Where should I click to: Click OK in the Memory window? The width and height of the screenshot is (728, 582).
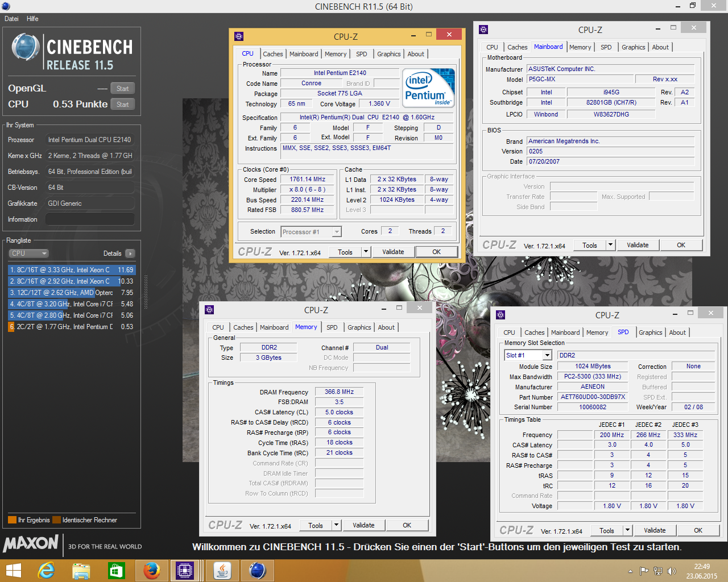coord(407,525)
